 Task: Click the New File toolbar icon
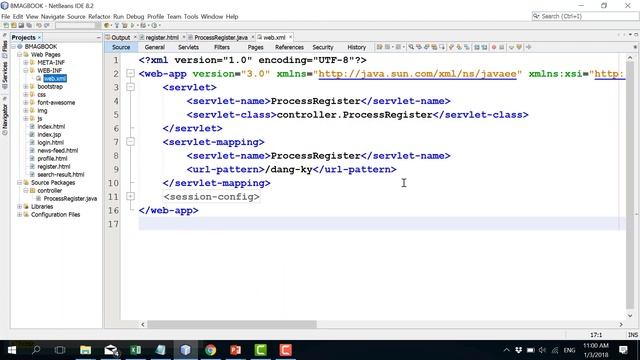(x=6, y=25)
